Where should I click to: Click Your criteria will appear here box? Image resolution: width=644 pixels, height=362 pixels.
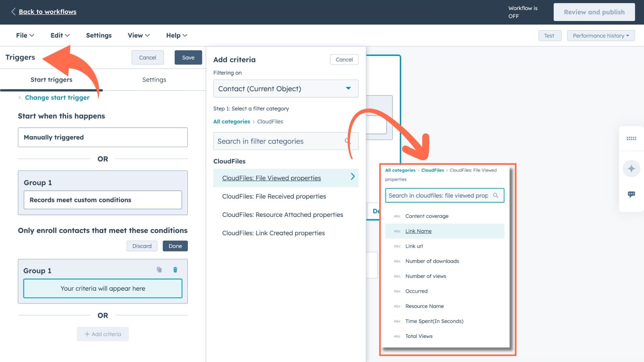pyautogui.click(x=103, y=289)
